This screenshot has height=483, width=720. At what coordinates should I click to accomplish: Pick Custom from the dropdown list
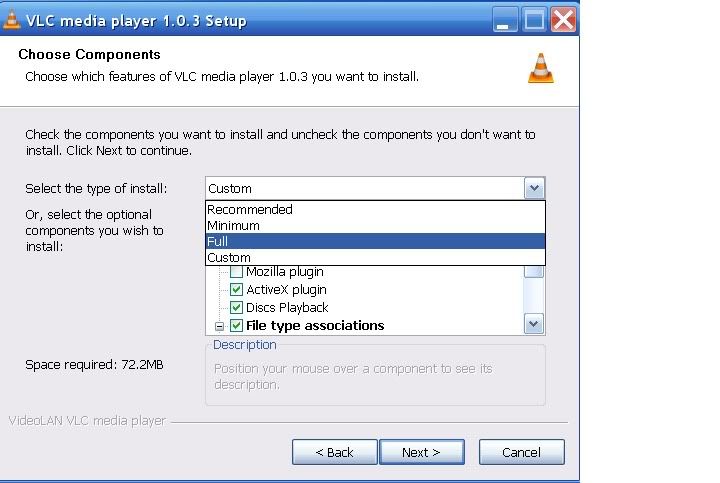pos(375,258)
